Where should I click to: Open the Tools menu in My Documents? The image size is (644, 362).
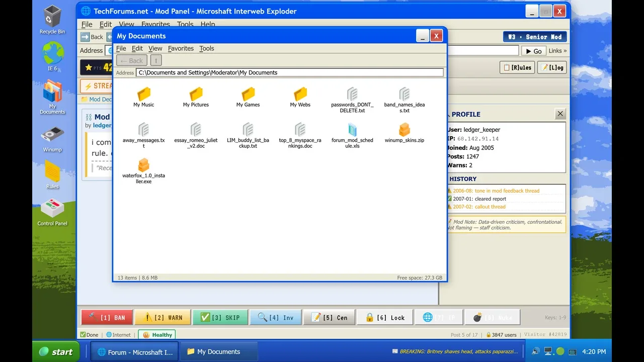pyautogui.click(x=206, y=48)
